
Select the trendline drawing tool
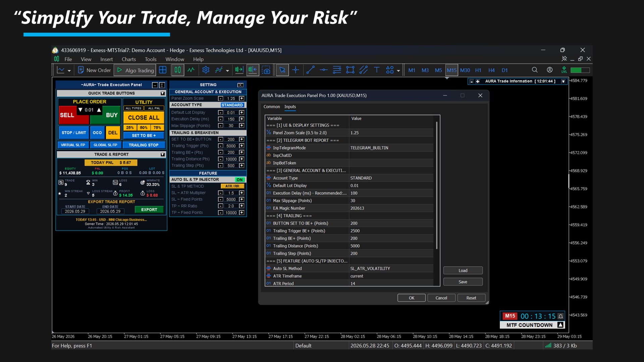(310, 70)
